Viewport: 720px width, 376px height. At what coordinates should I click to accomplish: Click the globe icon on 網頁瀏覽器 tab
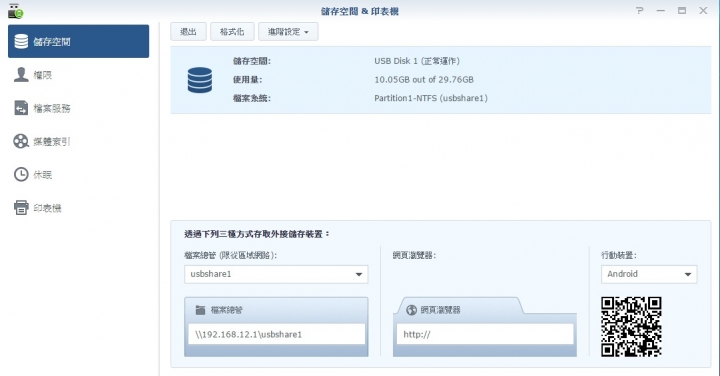[x=411, y=310]
